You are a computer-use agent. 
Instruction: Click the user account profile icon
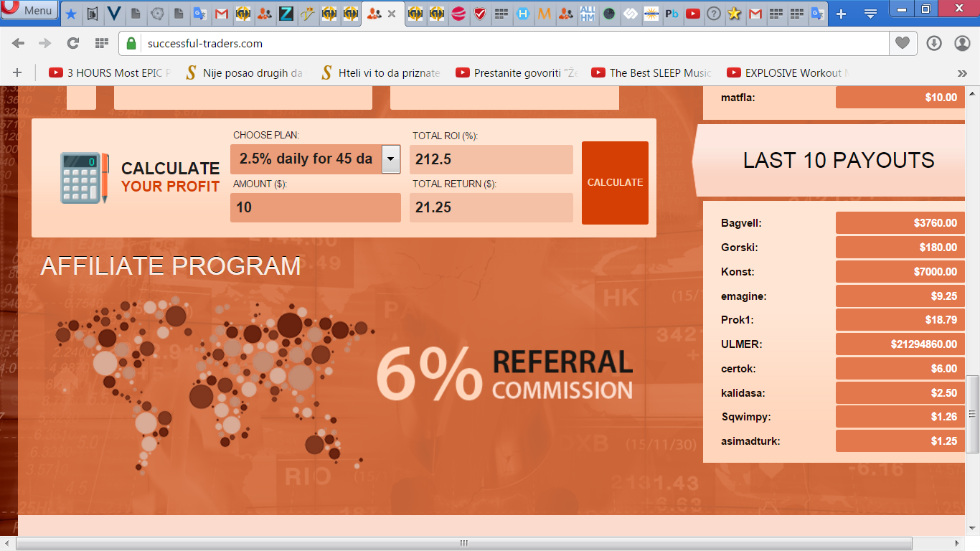tap(962, 44)
